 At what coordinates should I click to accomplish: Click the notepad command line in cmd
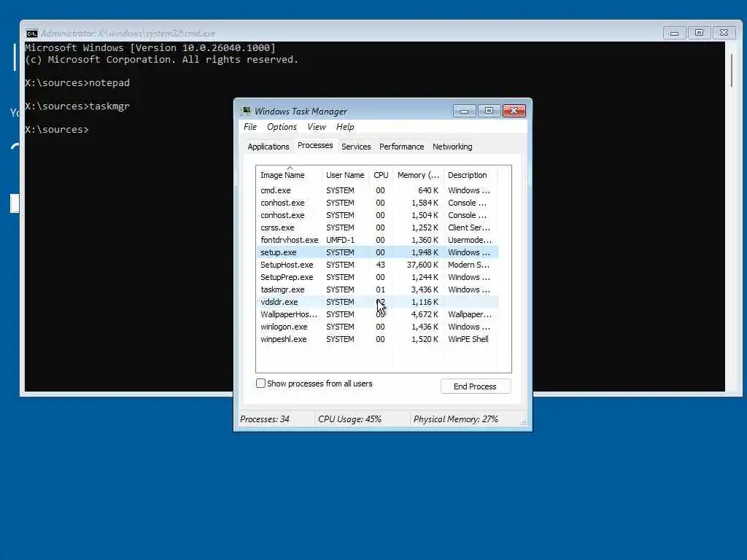tap(77, 83)
